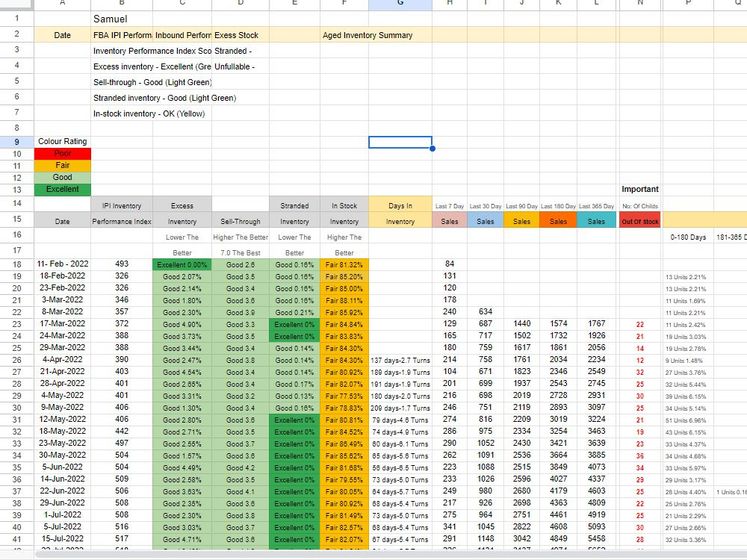
Task: Pick the light green Good rating cell
Action: (x=63, y=177)
